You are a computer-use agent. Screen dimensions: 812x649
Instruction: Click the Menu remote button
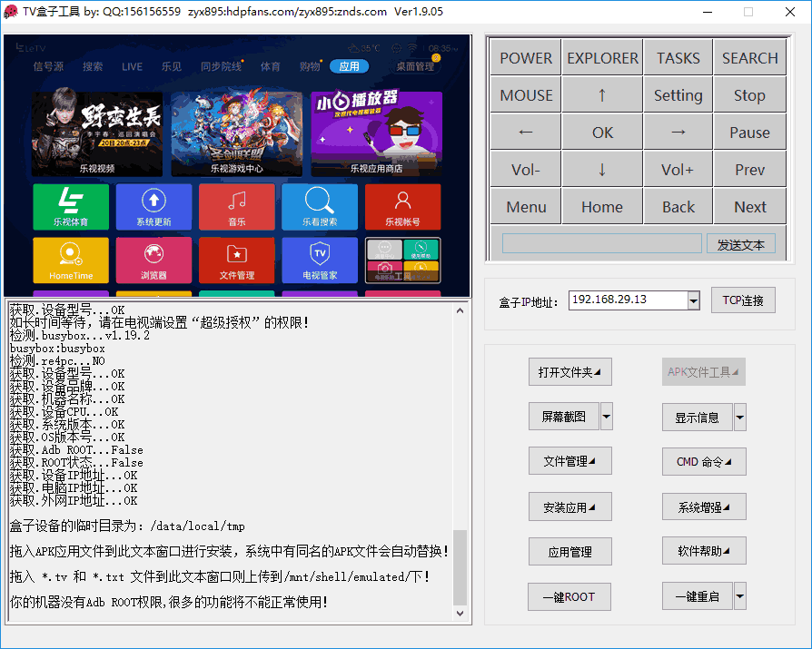coord(526,207)
